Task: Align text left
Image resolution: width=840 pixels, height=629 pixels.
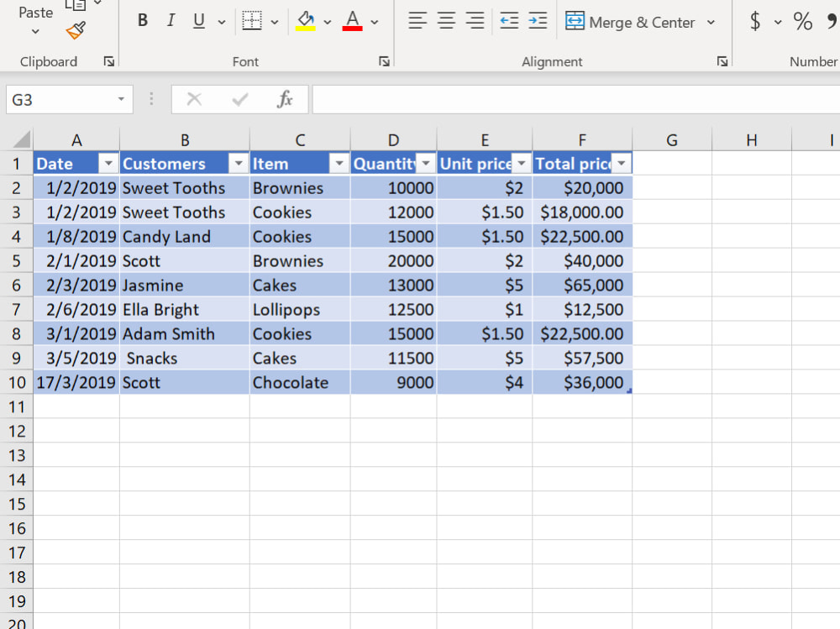Action: coord(417,21)
